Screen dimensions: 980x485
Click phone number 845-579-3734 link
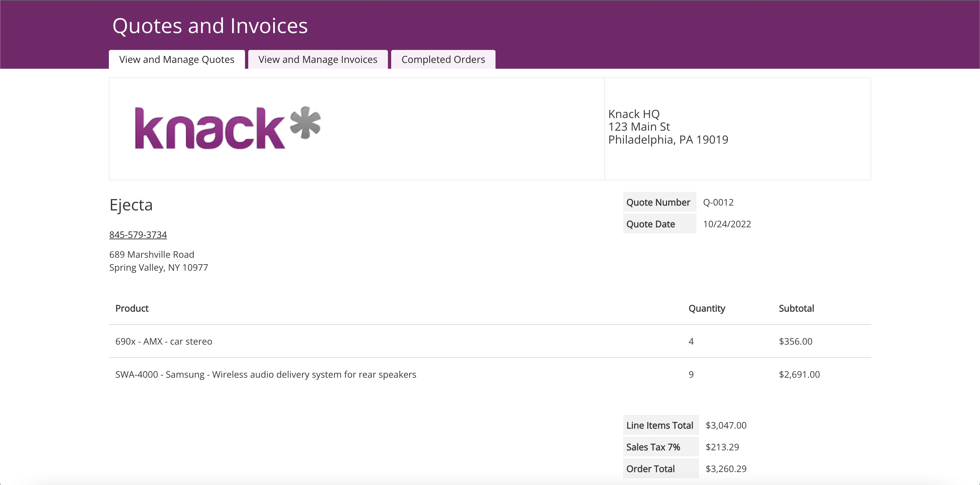138,234
